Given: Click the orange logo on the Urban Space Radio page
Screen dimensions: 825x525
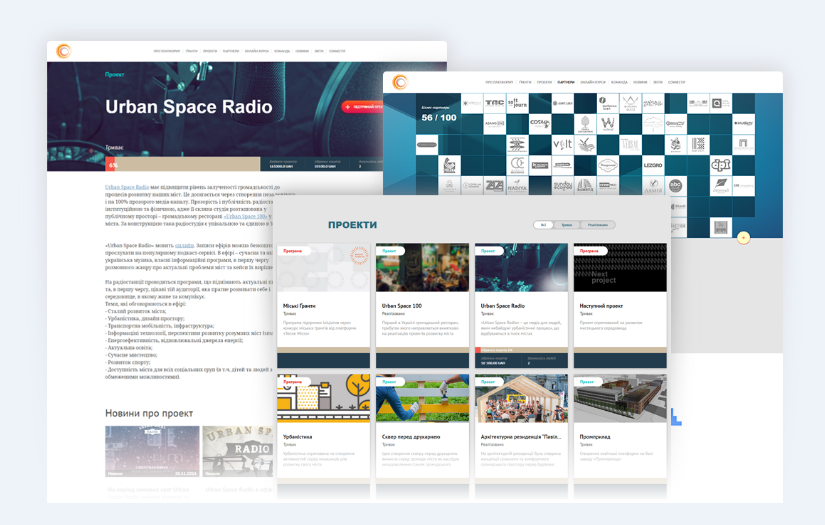Looking at the screenshot, I should point(64,51).
